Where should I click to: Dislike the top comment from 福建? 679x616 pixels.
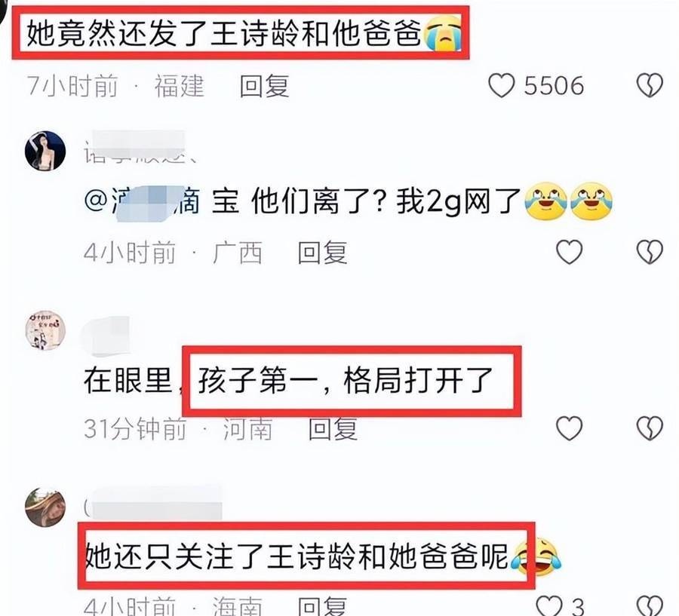650,85
